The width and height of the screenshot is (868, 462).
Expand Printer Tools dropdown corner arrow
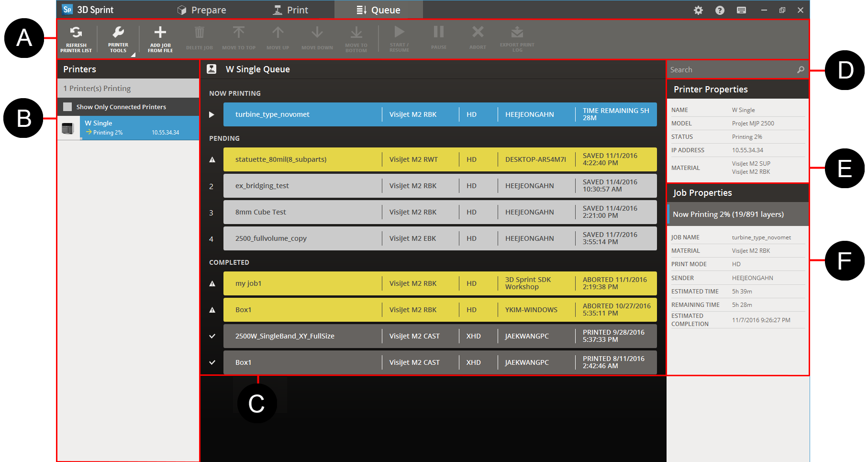click(x=134, y=55)
